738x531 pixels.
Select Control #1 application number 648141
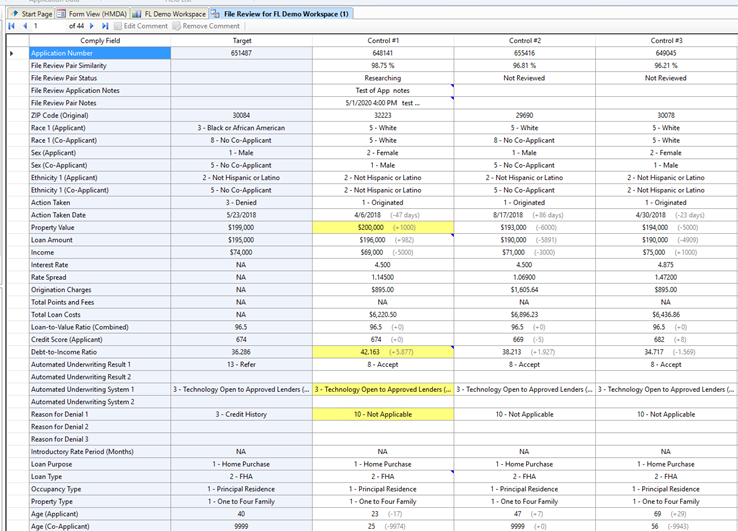pos(383,53)
